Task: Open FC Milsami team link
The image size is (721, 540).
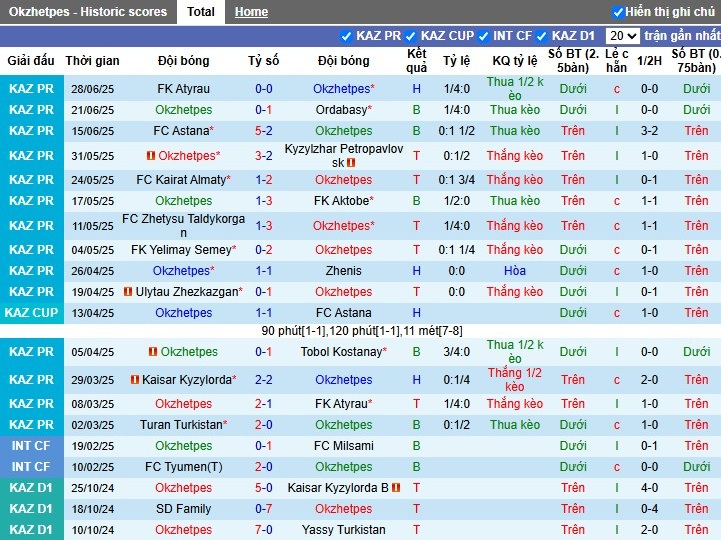Action: click(343, 446)
